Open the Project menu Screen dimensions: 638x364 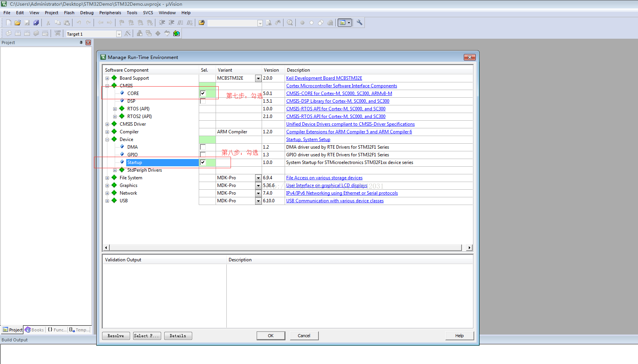[51, 13]
